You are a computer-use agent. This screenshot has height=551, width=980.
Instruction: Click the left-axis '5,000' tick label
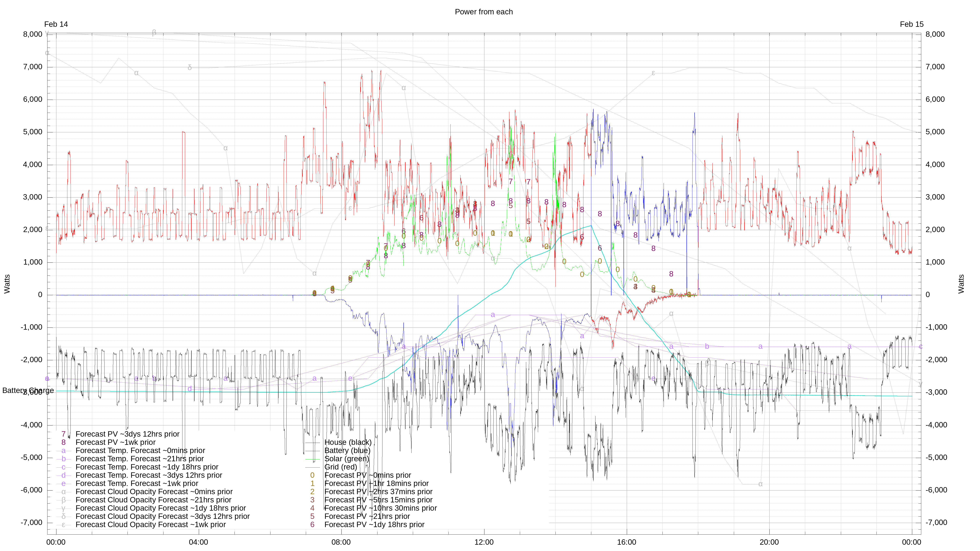33,132
